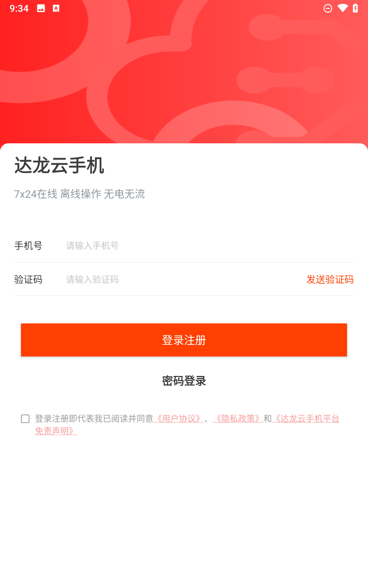Screen dimensions: 368x588
Task: Tap the 7x24在线 slogan subtitle
Action: tap(79, 194)
